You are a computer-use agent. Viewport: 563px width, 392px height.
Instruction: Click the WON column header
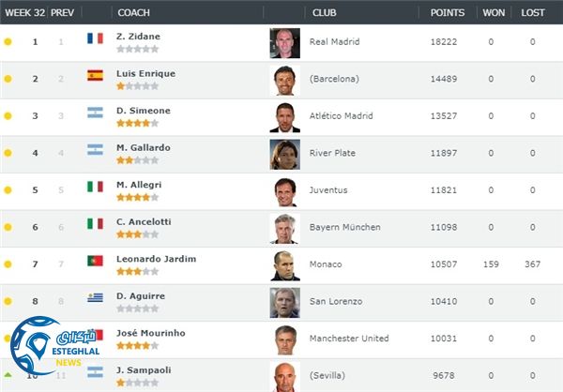(493, 13)
